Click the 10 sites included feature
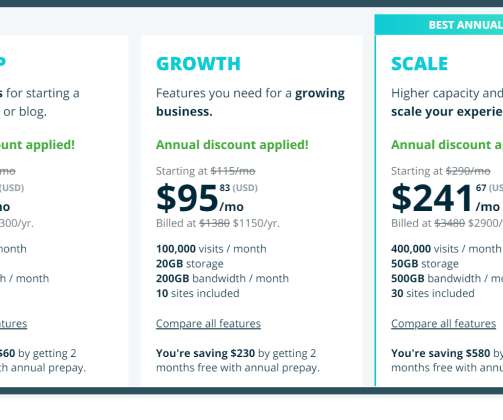Image resolution: width=503 pixels, height=420 pixels. (198, 293)
